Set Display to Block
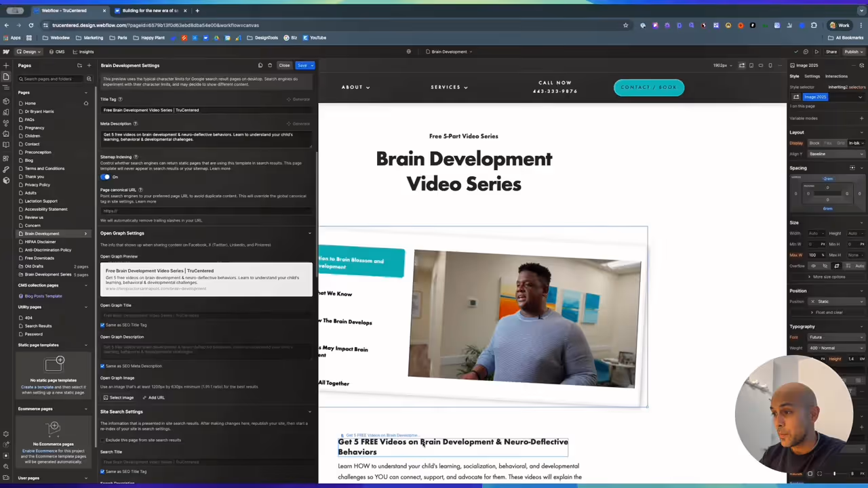The height and width of the screenshot is (488, 868). [814, 143]
